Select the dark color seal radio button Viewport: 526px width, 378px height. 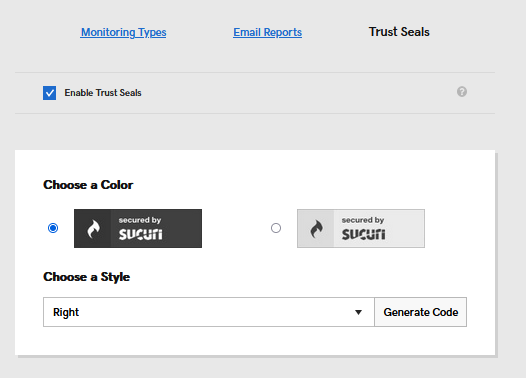53,228
